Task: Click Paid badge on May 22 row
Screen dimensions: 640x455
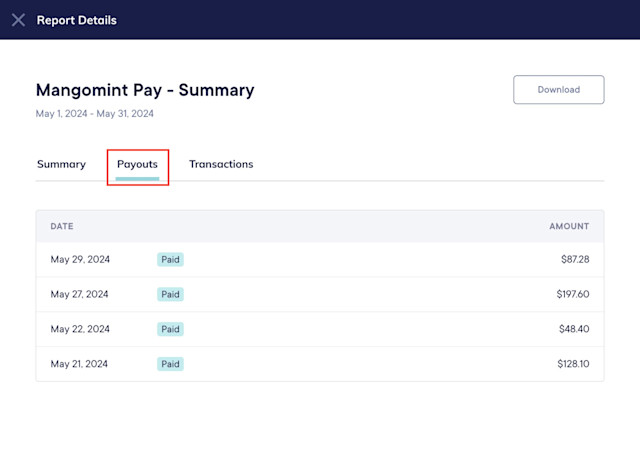Action: click(x=170, y=329)
